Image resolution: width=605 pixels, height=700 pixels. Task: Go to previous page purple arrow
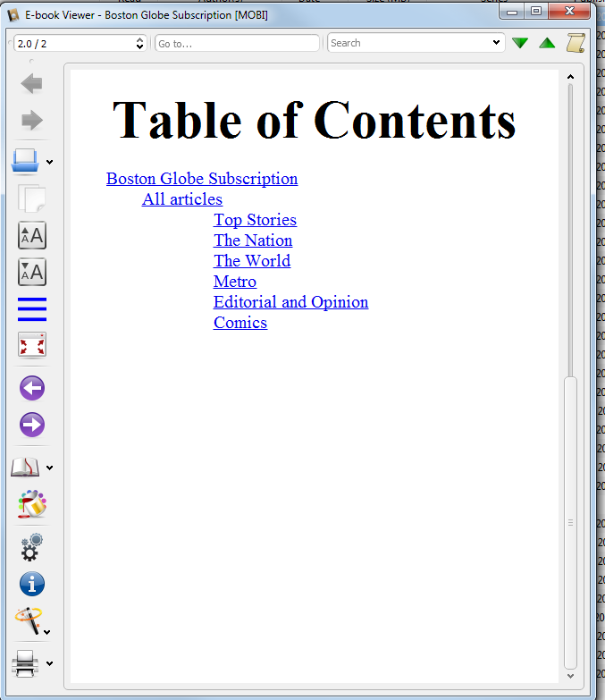point(31,388)
